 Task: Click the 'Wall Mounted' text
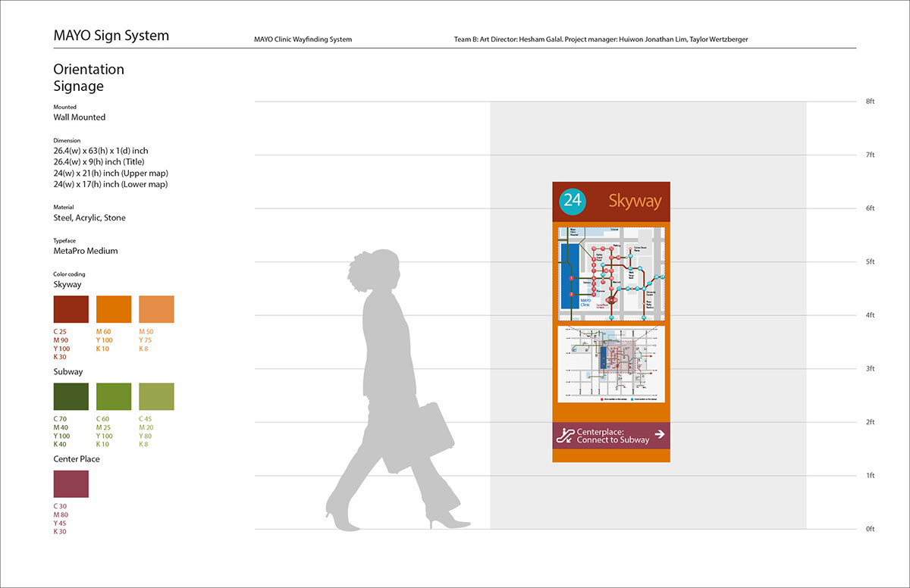click(x=80, y=117)
